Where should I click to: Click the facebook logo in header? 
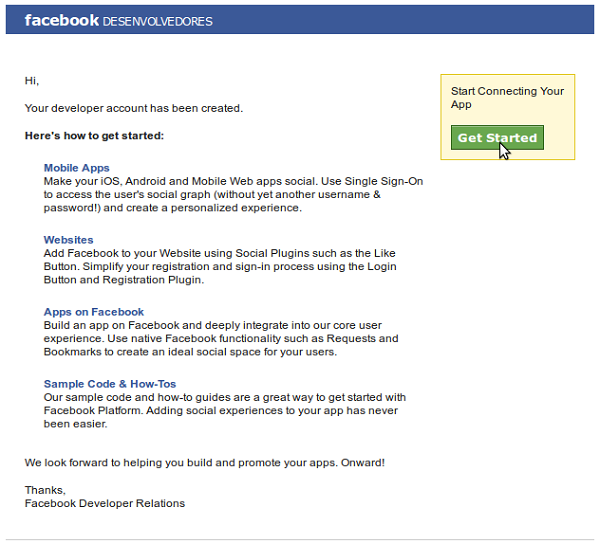[x=61, y=20]
